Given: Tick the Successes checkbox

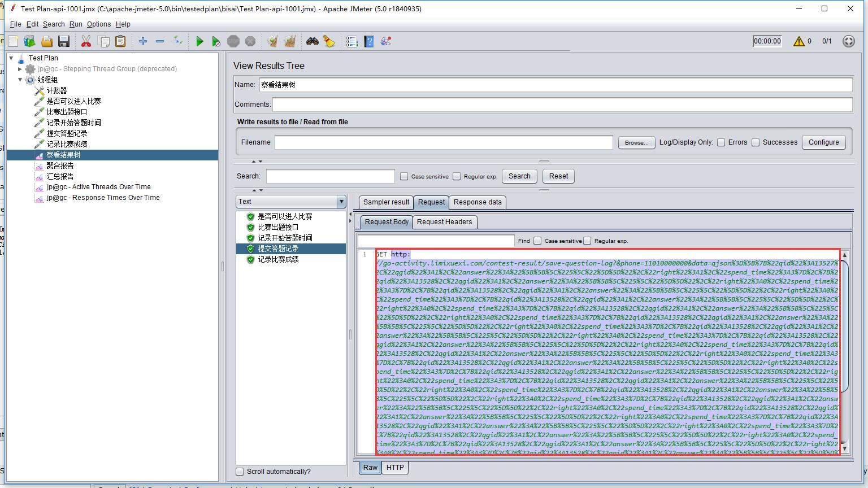Looking at the screenshot, I should pyautogui.click(x=756, y=142).
